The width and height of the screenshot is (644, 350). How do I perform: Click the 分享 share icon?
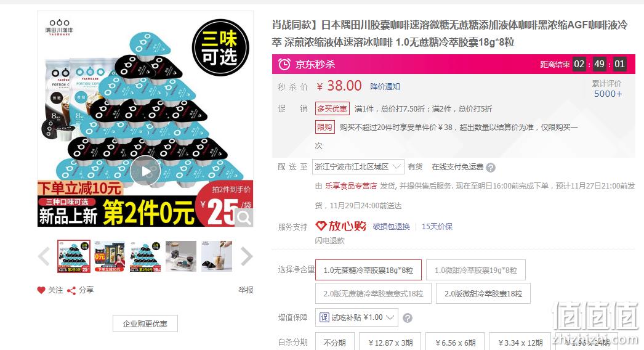pos(71,291)
